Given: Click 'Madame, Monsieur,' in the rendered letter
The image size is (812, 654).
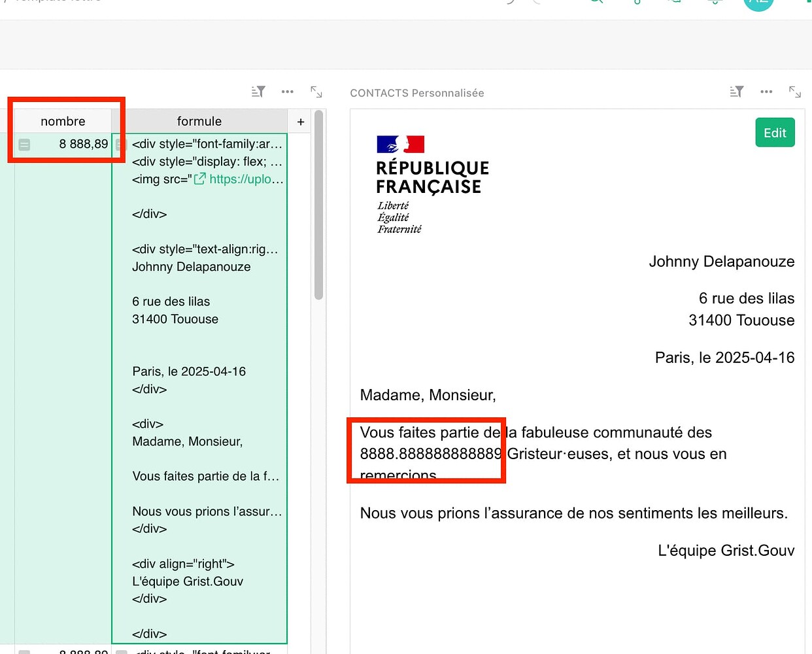Looking at the screenshot, I should tap(428, 395).
